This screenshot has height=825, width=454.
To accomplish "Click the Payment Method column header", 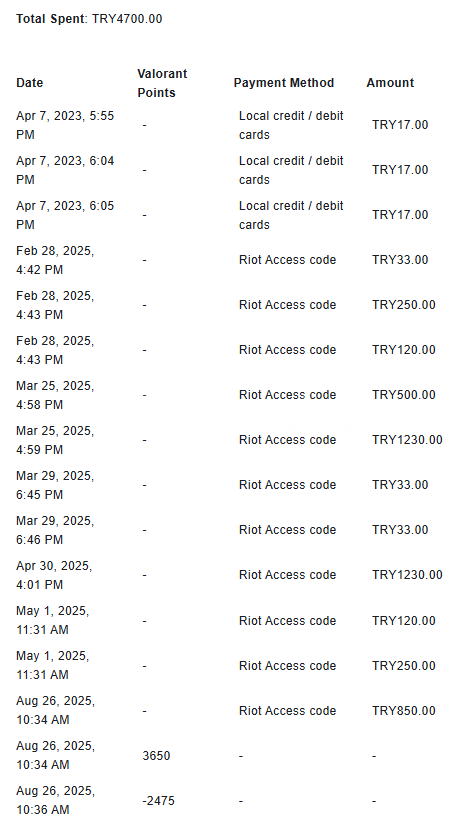I will pyautogui.click(x=284, y=83).
